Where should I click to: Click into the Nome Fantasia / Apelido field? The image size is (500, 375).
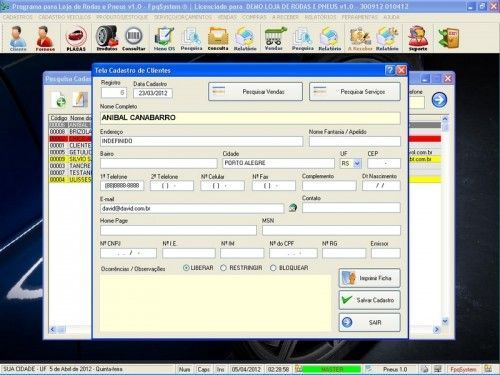pyautogui.click(x=355, y=141)
